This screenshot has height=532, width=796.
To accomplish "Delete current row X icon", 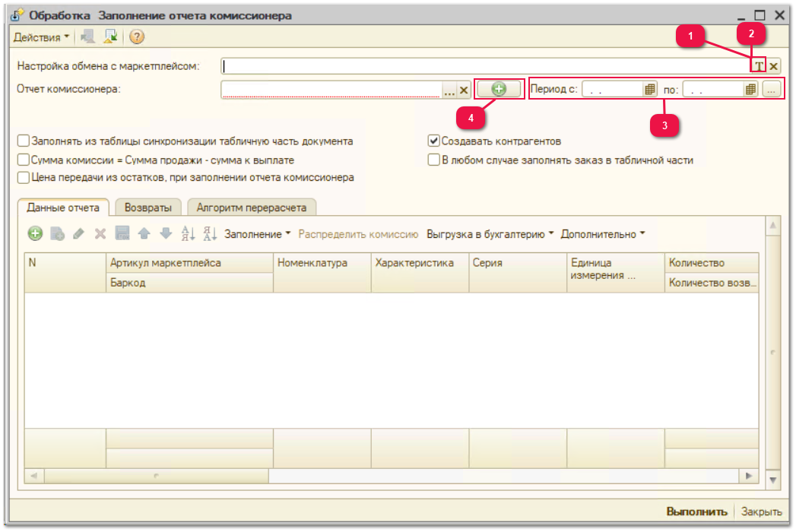I will (100, 233).
